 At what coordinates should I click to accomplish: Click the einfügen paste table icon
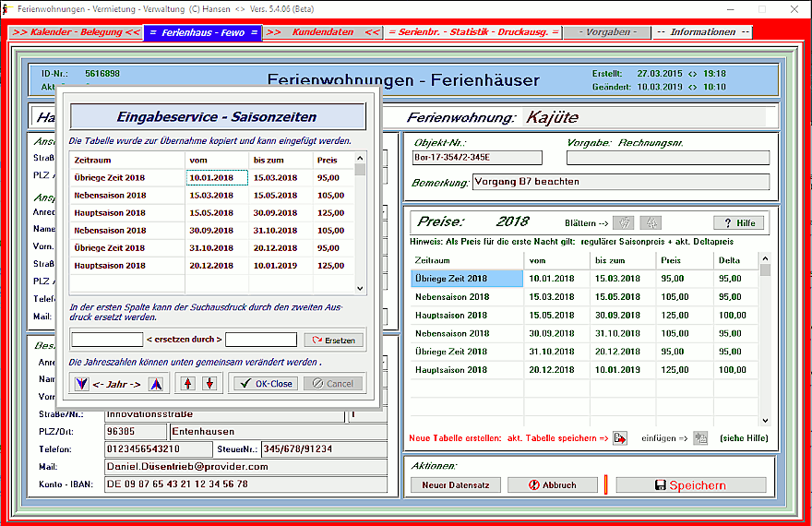(700, 438)
